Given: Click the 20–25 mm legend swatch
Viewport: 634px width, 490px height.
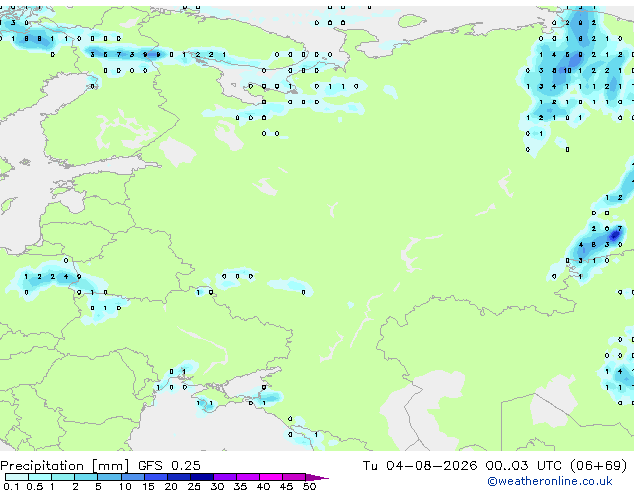Looking at the screenshot, I should coord(179,477).
